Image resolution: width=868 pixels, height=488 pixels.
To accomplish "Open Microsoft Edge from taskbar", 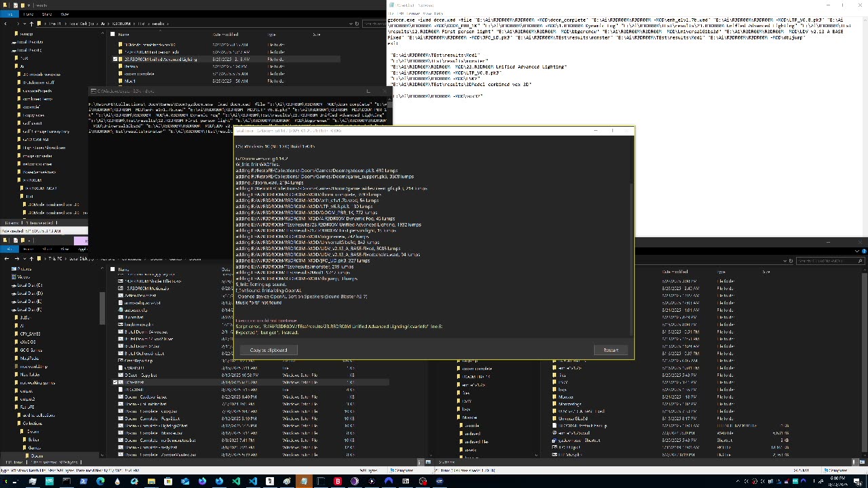I will tap(100, 481).
